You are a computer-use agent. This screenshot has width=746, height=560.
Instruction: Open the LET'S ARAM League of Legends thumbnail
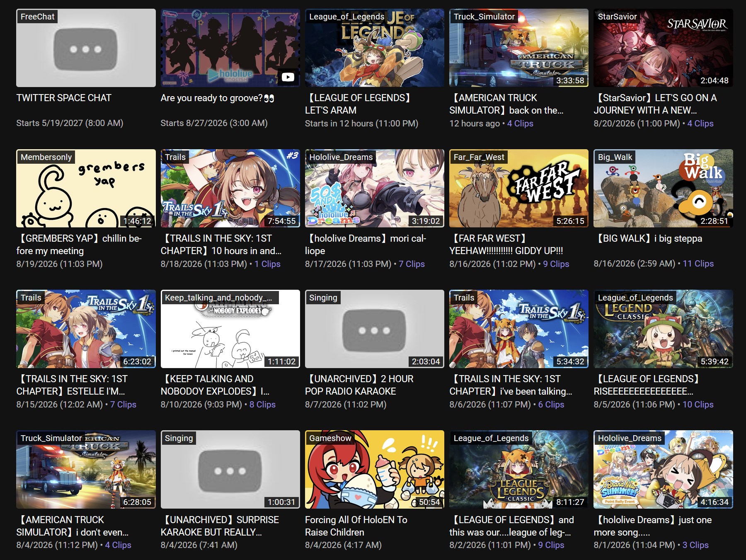pyautogui.click(x=374, y=48)
